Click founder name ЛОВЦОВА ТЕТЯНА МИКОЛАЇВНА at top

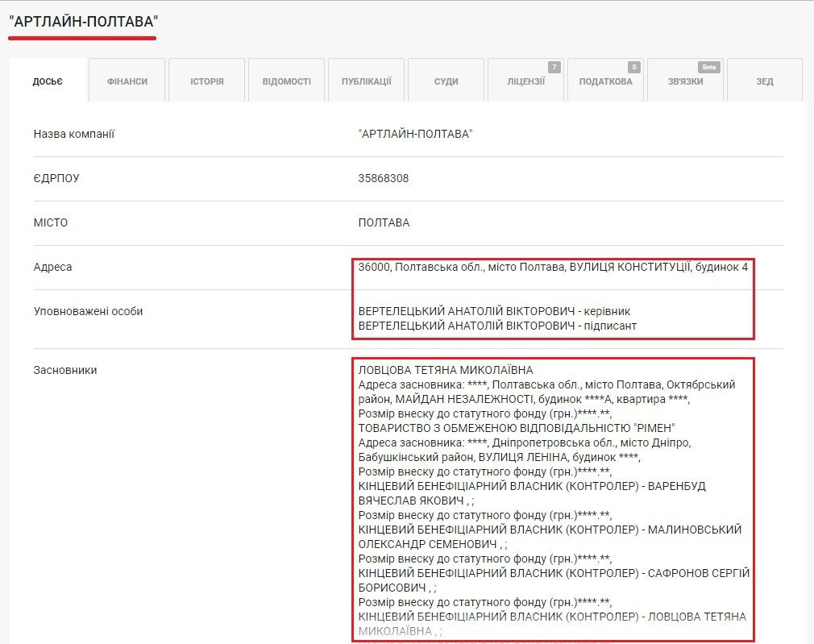[x=446, y=370]
